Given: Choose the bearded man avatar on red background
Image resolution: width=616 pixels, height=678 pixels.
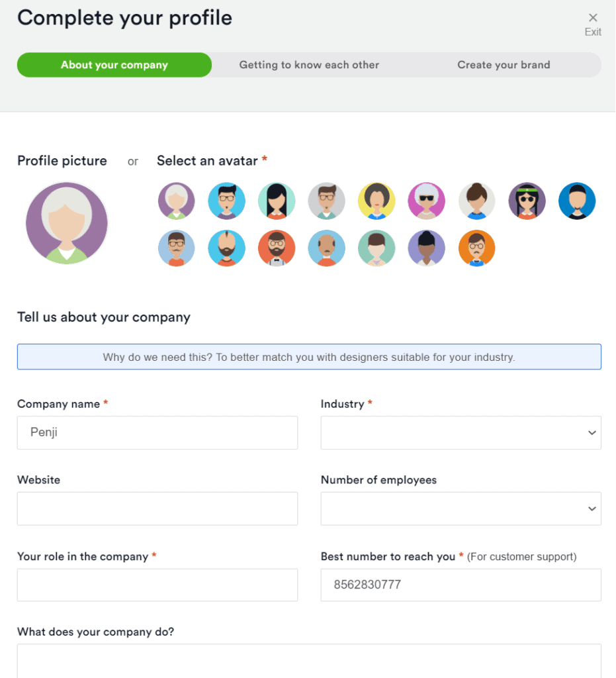Looking at the screenshot, I should pos(277,248).
